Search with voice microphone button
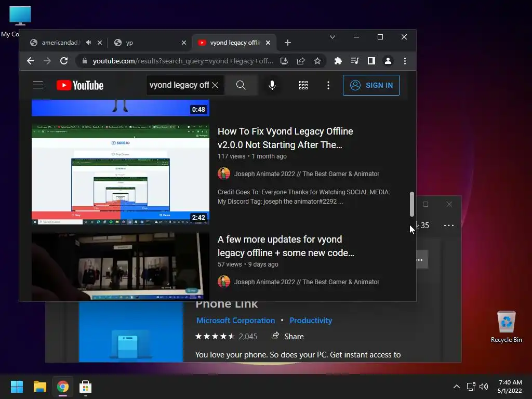Image resolution: width=532 pixels, height=399 pixels. (272, 85)
